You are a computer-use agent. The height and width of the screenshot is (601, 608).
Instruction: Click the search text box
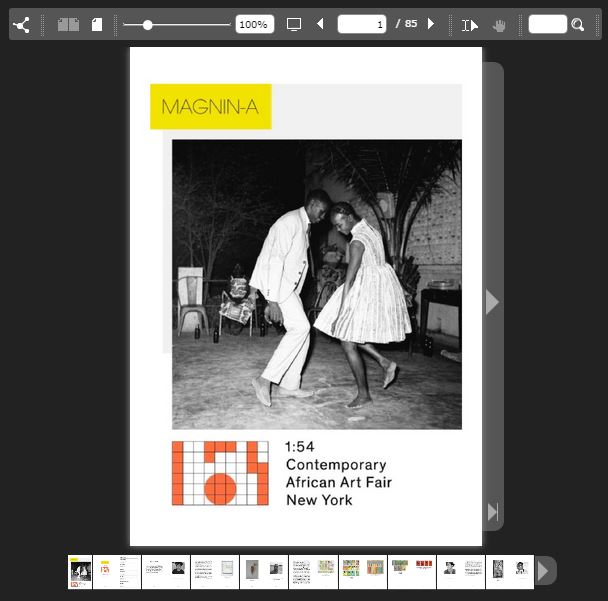[548, 24]
